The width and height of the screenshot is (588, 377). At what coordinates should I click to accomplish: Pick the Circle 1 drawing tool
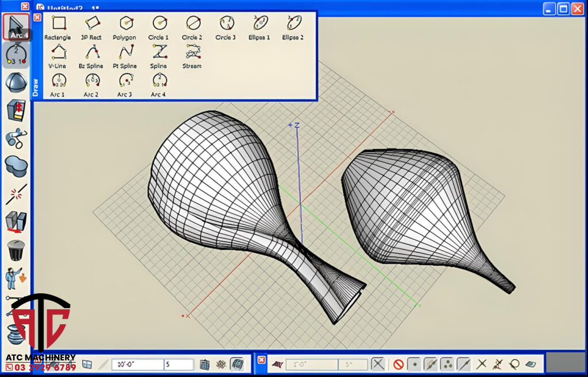click(159, 24)
